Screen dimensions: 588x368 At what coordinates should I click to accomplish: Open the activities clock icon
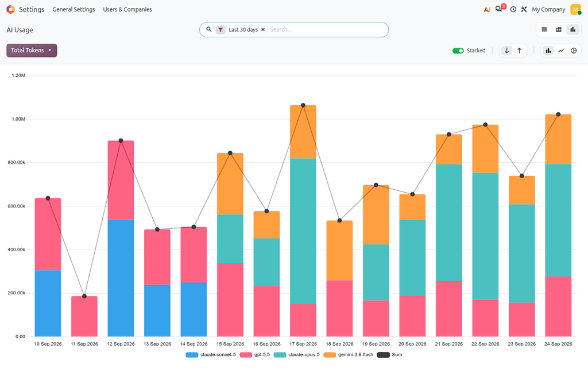coord(513,9)
